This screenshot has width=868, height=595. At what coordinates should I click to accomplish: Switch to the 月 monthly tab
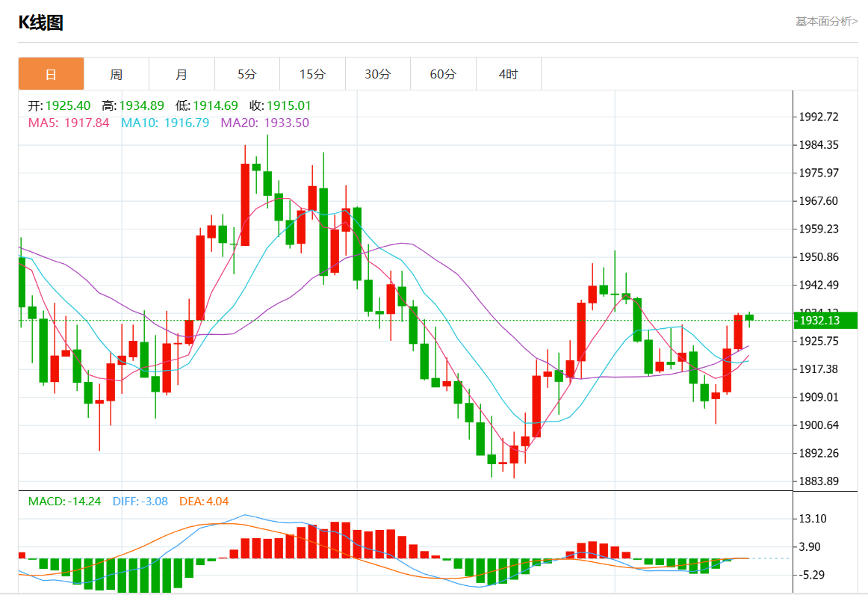[x=182, y=74]
